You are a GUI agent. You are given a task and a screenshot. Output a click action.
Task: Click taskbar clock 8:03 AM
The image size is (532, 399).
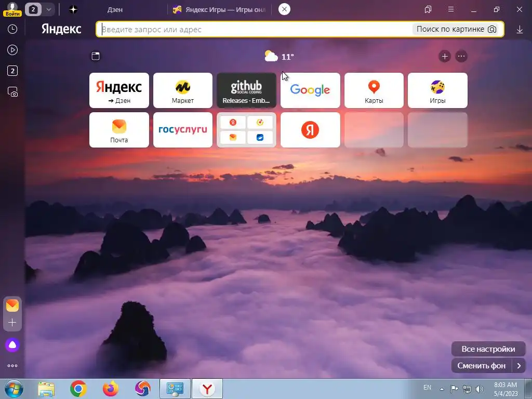tap(506, 389)
